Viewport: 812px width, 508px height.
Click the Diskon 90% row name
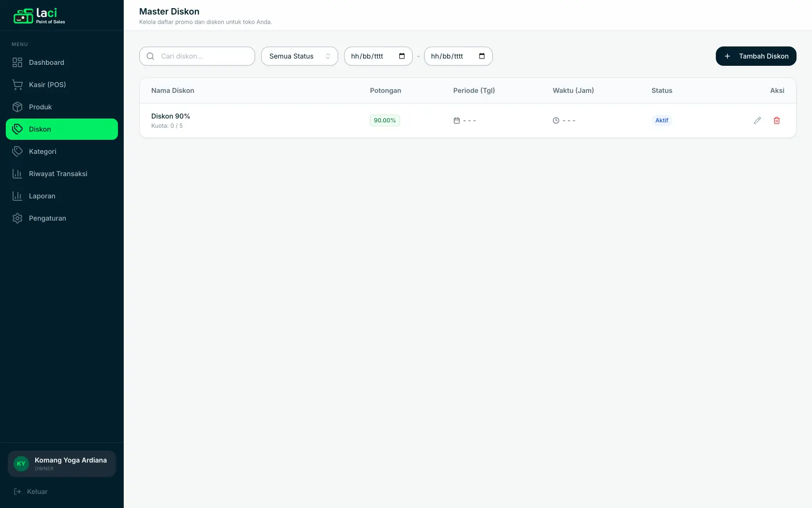(171, 116)
